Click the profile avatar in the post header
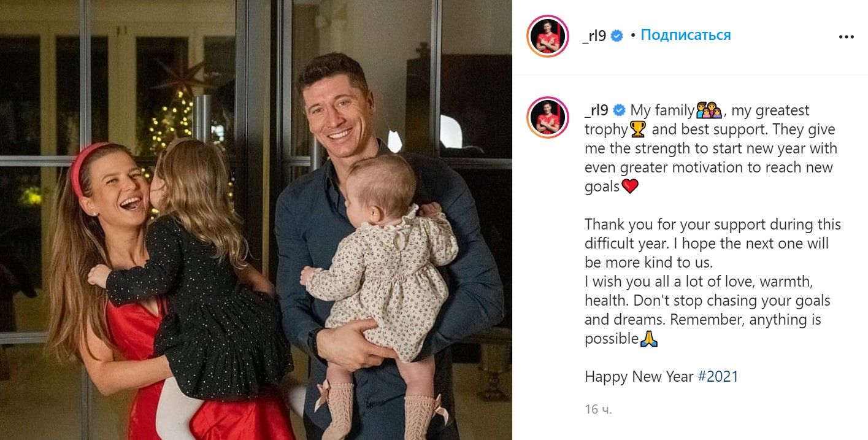Screen dimensions: 868x440 tap(548, 36)
